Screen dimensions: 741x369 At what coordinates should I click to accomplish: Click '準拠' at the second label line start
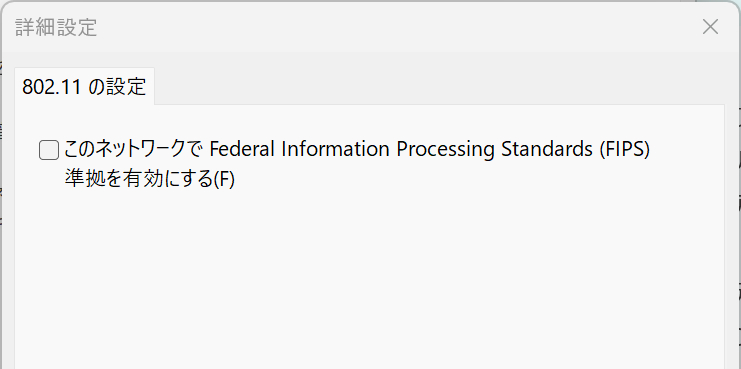coord(82,179)
